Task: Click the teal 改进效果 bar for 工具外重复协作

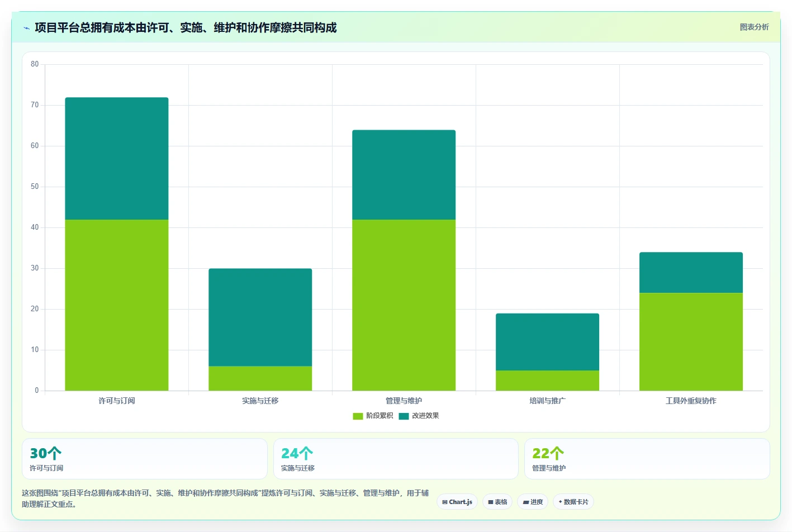Action: (691, 273)
